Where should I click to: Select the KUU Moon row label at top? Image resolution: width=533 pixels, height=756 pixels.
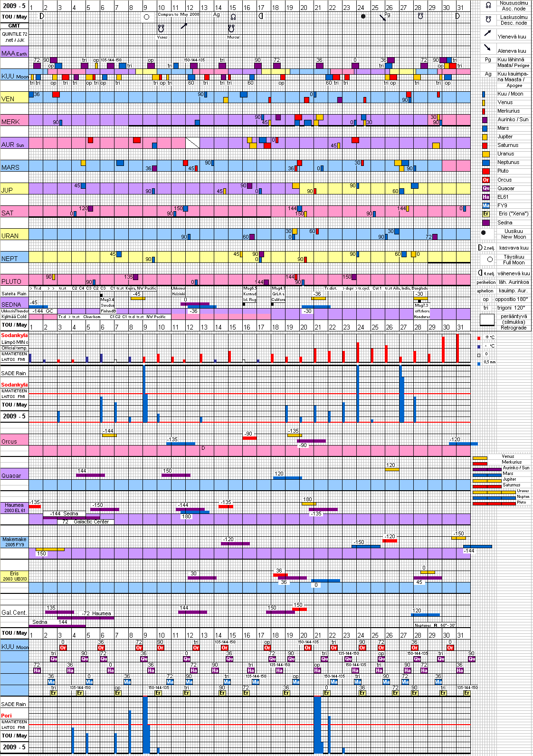(x=14, y=76)
